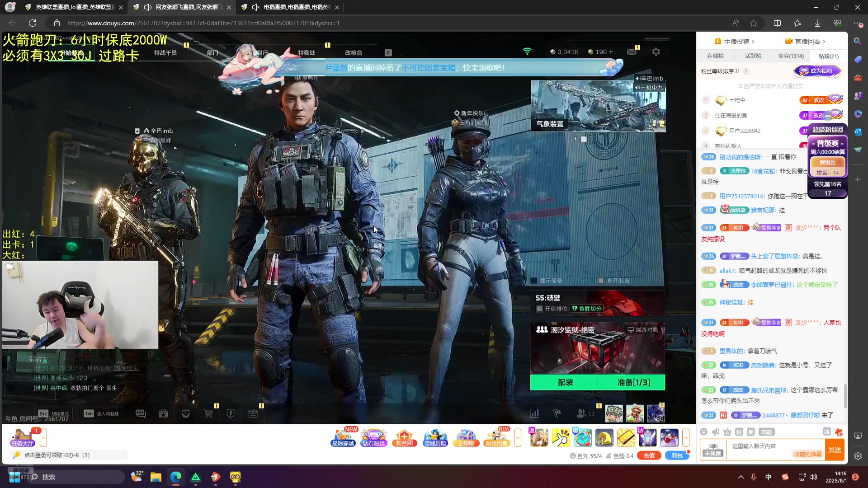Click the browser address bar

[x=389, y=23]
